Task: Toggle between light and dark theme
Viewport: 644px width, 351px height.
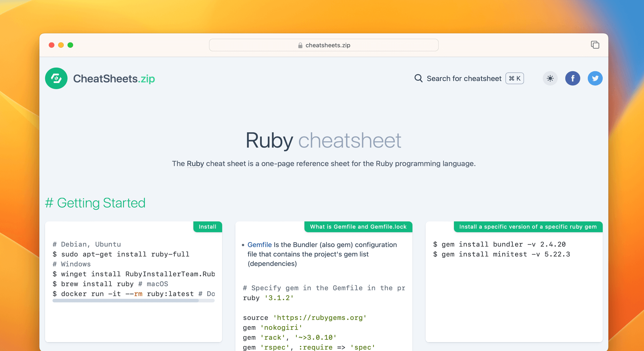Action: pyautogui.click(x=550, y=78)
